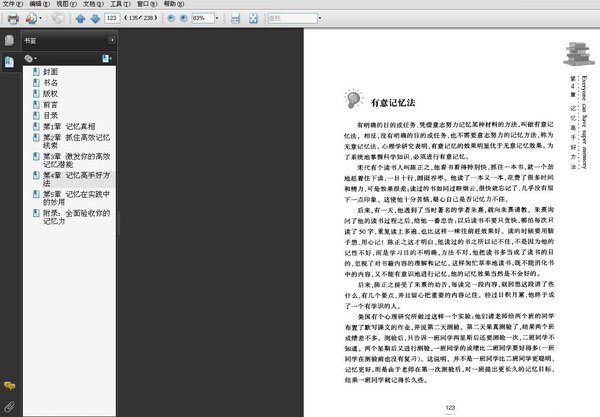Go to next page with down arrow
This screenshot has width=600, height=417.
[95, 18]
